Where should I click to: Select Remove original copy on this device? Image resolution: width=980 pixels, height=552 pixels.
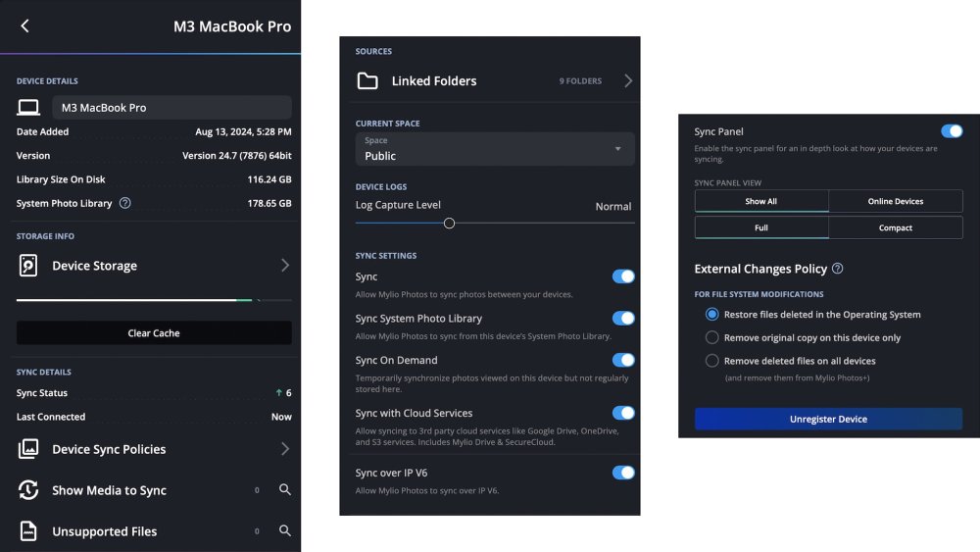[711, 337]
